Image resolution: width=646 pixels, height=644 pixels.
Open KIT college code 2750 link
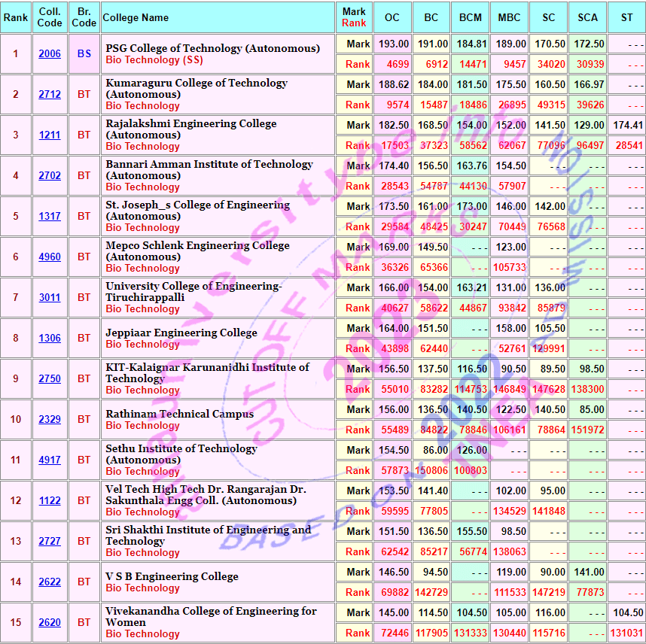(50, 379)
